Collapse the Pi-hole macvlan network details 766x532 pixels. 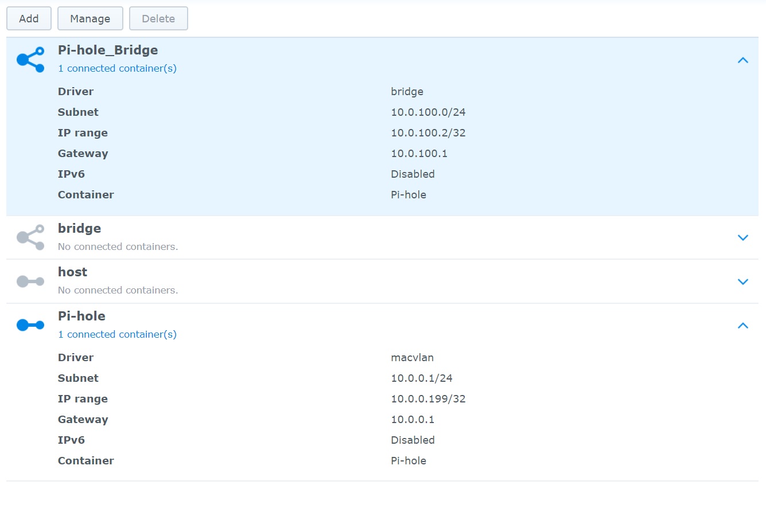pyautogui.click(x=742, y=326)
